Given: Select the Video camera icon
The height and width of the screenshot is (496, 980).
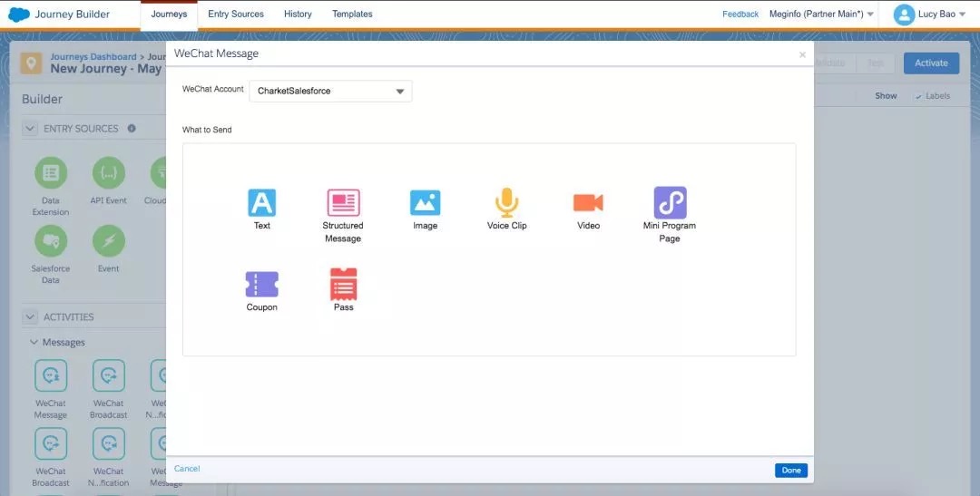Looking at the screenshot, I should click(x=588, y=202).
